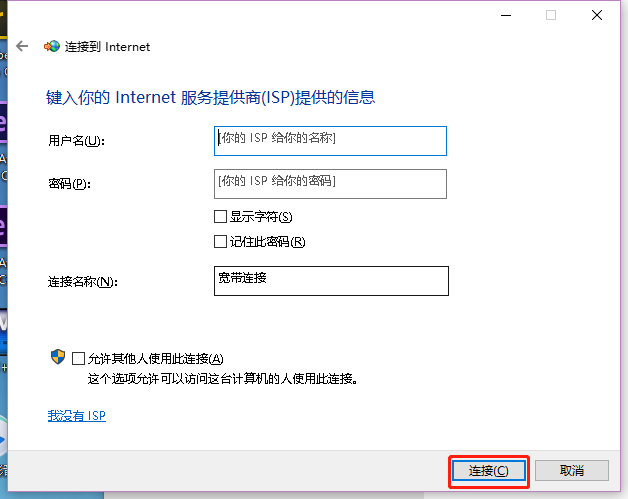
Task: Click the heading 键入你的 Internet 服务提供商(ISP)提供的信息
Action: 211,97
